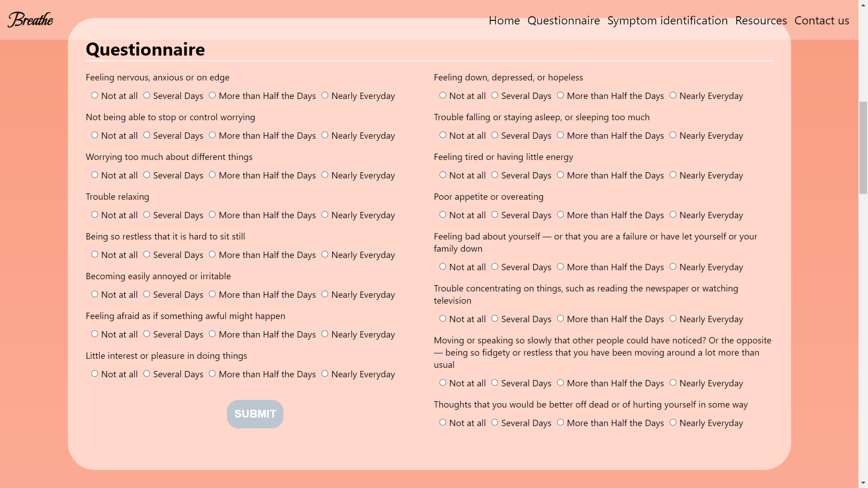This screenshot has width=868, height=488.
Task: Click the Breathe logo
Action: coord(30,19)
